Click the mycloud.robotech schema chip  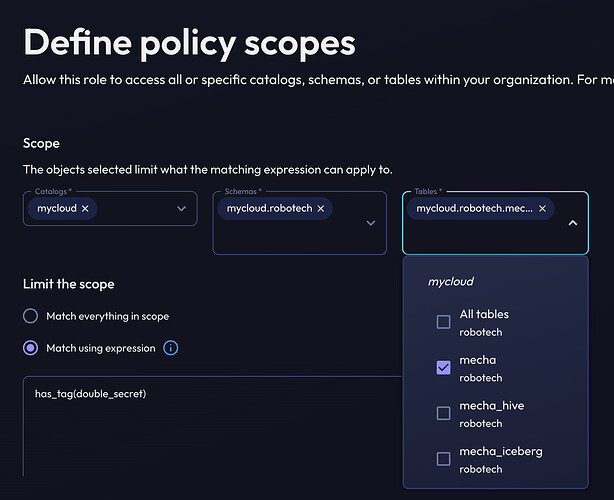coord(267,209)
